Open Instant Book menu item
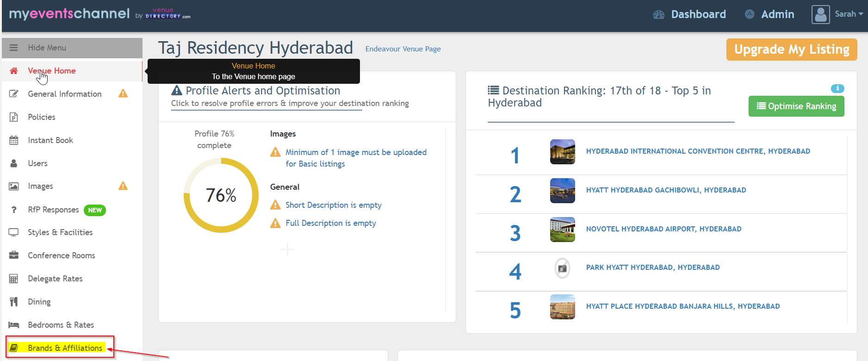Viewport: 868px width, 361px height. [50, 140]
